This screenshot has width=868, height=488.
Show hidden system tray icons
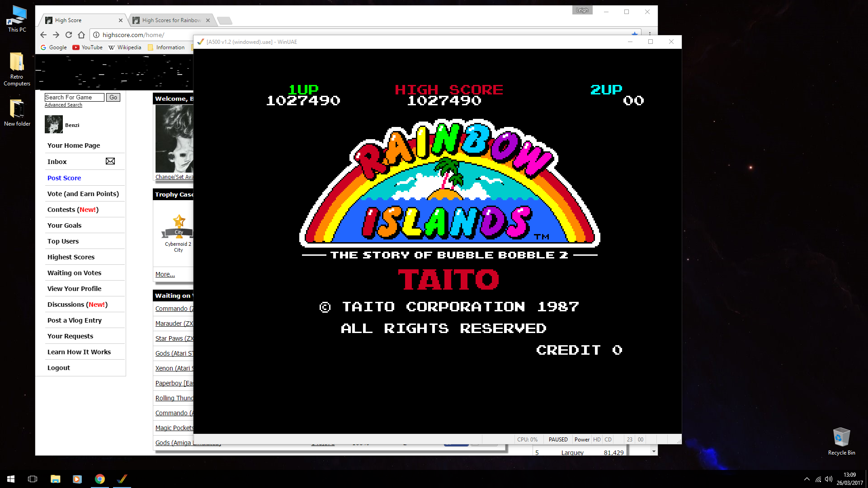pyautogui.click(x=807, y=479)
